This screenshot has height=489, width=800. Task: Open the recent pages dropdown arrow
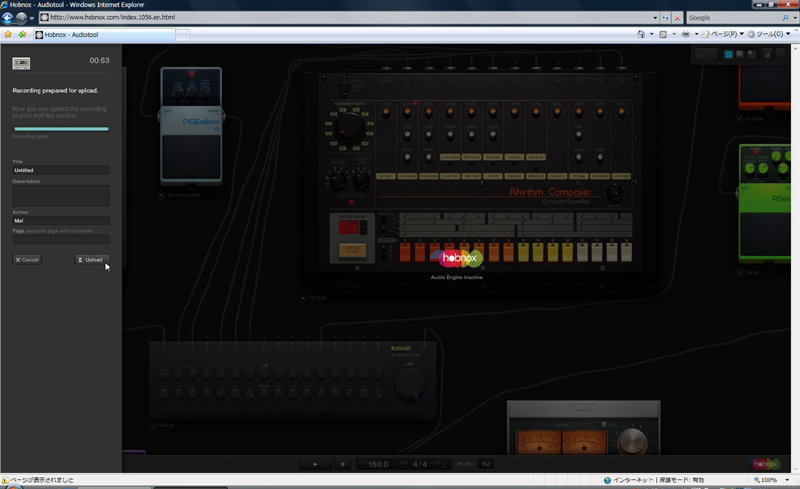[x=32, y=18]
